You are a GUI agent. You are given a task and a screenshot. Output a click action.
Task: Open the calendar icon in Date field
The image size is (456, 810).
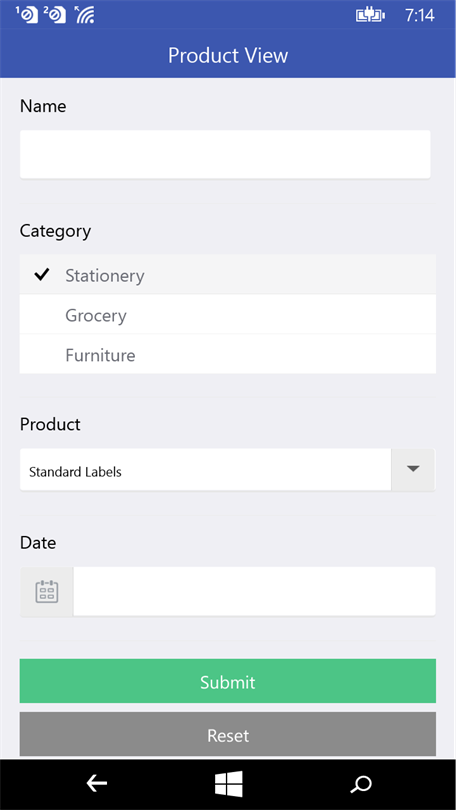tap(46, 591)
